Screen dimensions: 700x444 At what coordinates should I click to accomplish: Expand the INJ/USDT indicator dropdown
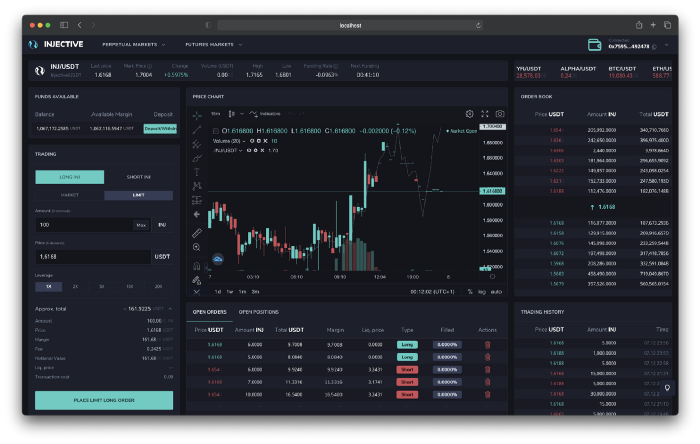point(241,150)
